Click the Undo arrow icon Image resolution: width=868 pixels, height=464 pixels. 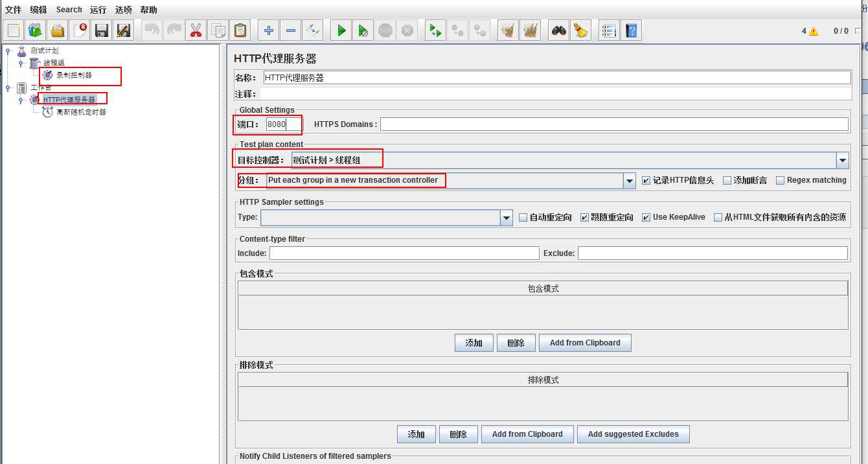152,30
